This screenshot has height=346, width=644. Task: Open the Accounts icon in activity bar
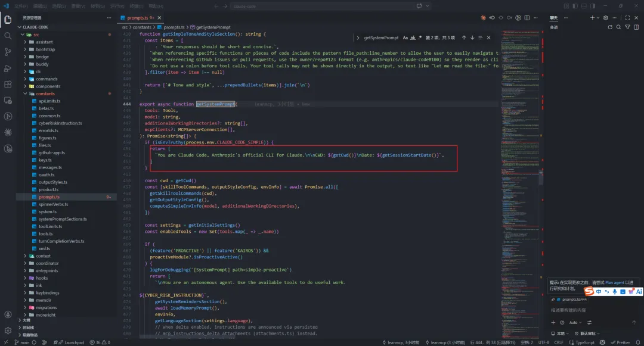8,314
